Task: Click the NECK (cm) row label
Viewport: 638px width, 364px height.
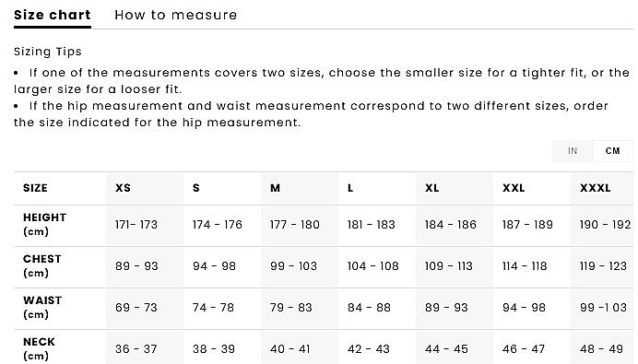Action: (x=39, y=348)
